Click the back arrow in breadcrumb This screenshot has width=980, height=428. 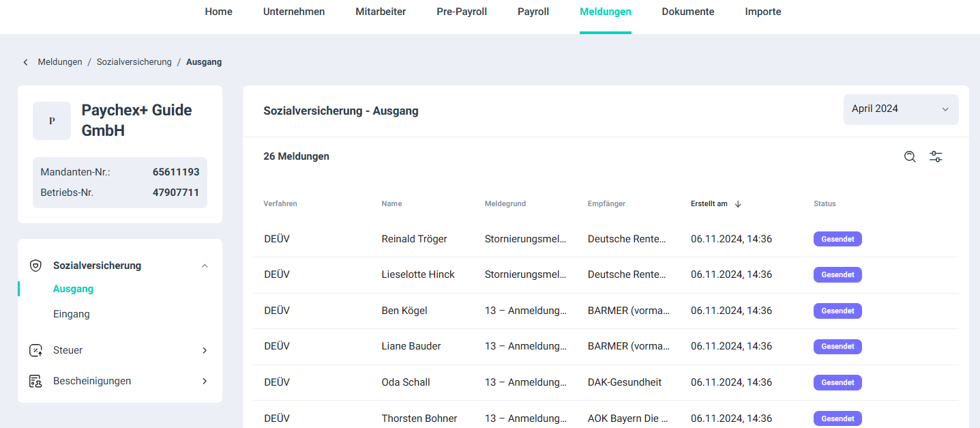pos(26,62)
